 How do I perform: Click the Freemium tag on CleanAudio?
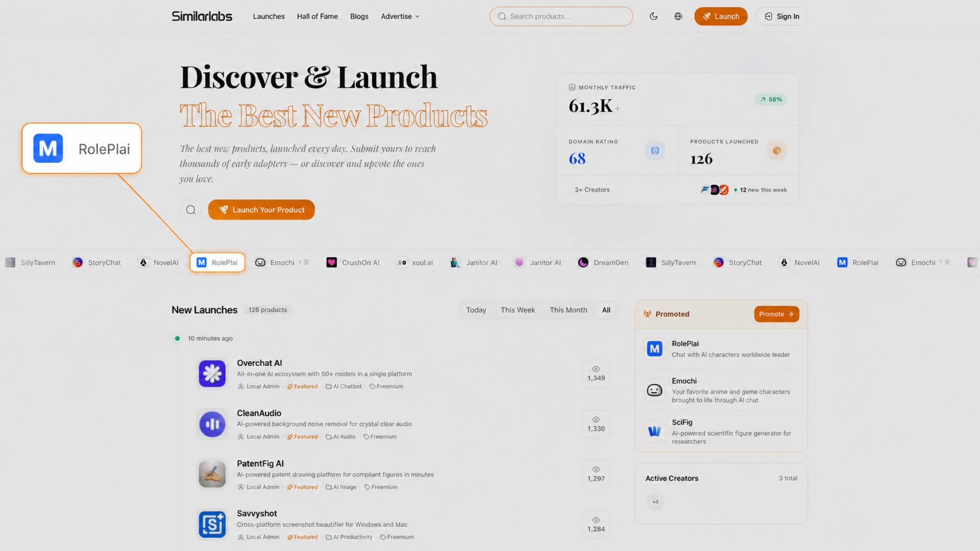pyautogui.click(x=380, y=437)
